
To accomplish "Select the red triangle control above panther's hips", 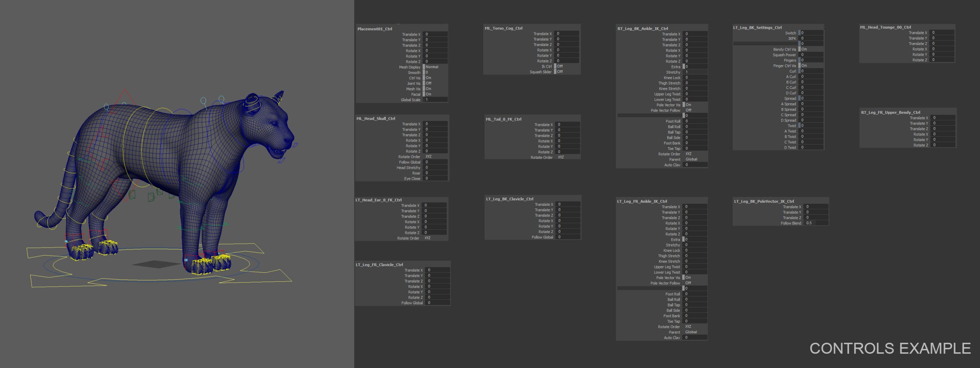I will (125, 97).
